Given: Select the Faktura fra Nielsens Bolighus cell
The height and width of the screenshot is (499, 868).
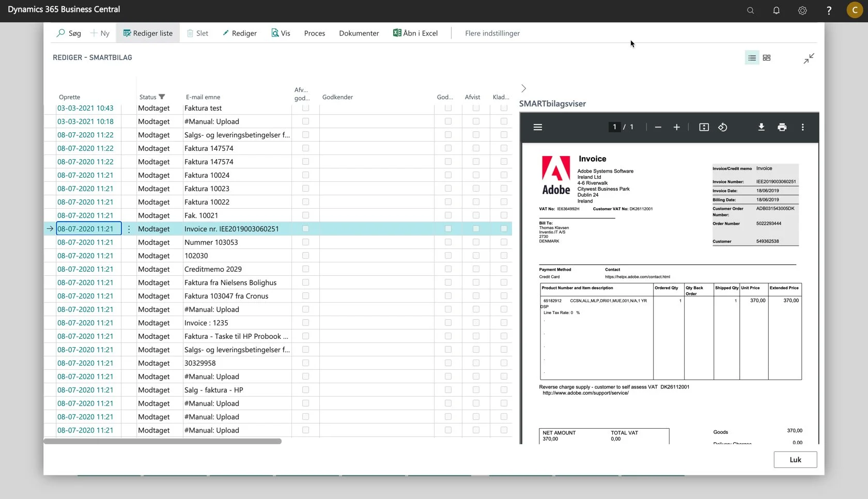Looking at the screenshot, I should point(237,283).
